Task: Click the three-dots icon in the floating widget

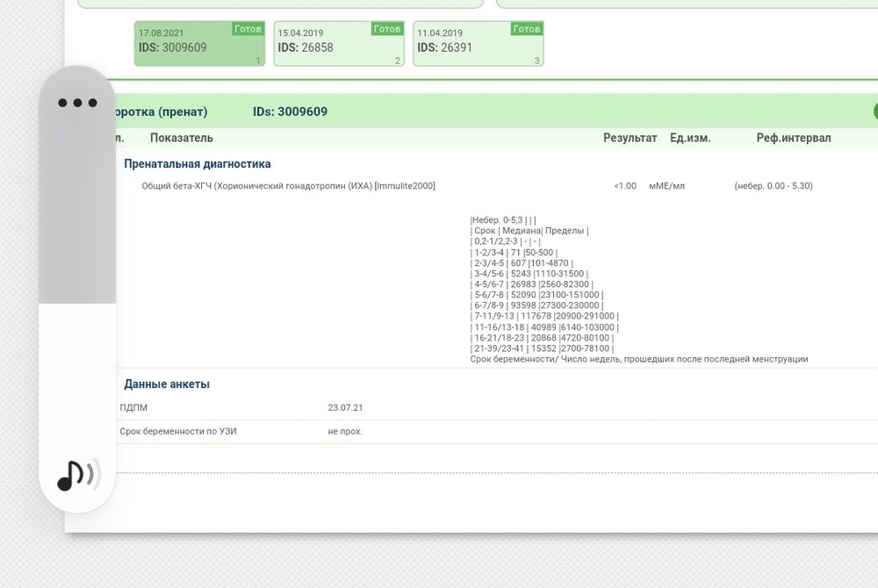Action: pyautogui.click(x=77, y=103)
